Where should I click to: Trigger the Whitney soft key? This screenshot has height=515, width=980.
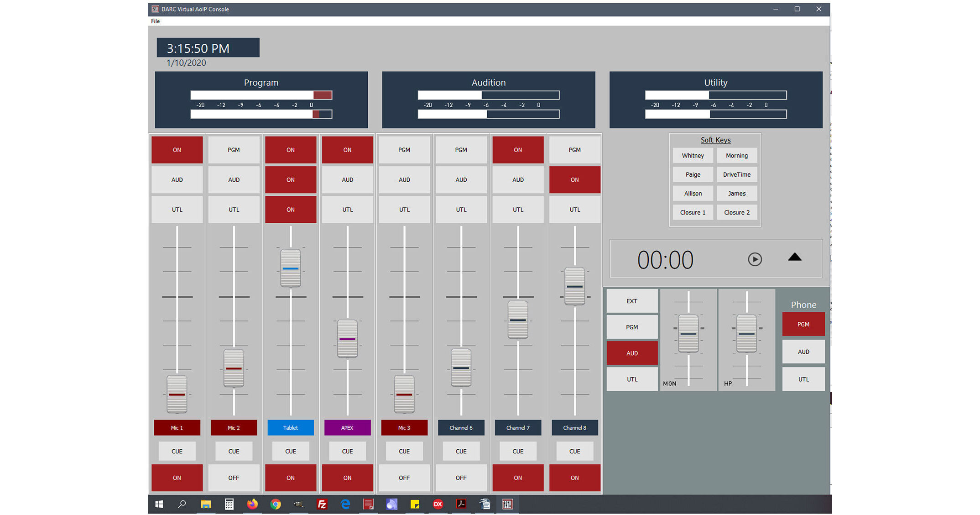[693, 156]
